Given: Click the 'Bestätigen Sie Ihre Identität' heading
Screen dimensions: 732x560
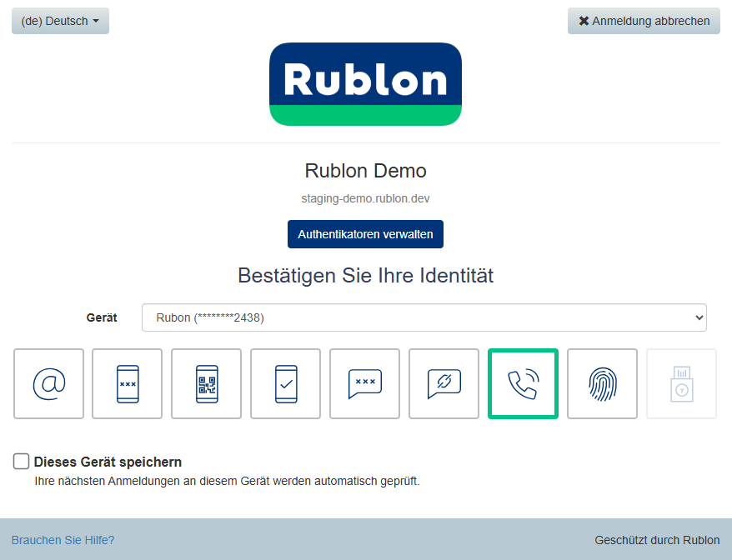Looking at the screenshot, I should point(365,275).
